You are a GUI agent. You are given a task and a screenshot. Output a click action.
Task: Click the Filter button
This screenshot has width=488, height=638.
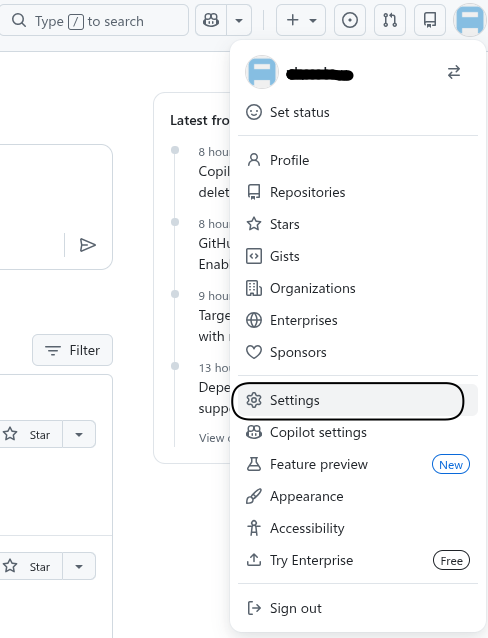coord(72,350)
